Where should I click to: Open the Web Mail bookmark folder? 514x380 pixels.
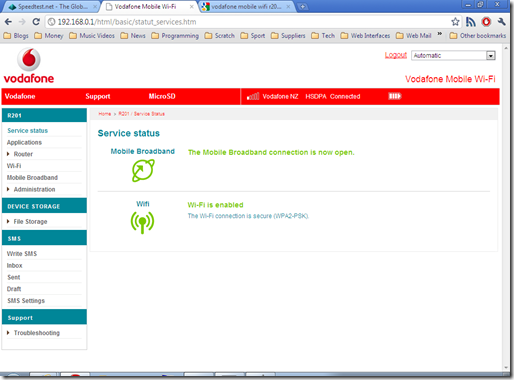click(x=414, y=36)
